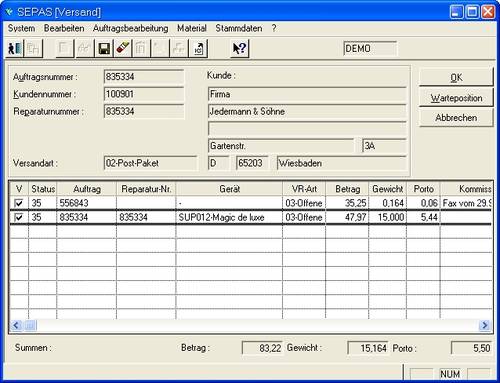Click the Gerät column header
This screenshot has width=500, height=383.
pyautogui.click(x=229, y=189)
